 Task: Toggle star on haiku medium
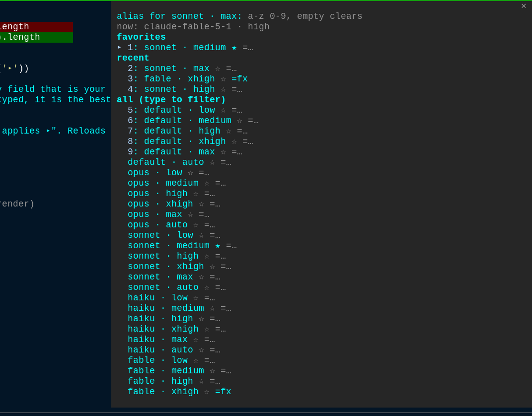[213, 308]
